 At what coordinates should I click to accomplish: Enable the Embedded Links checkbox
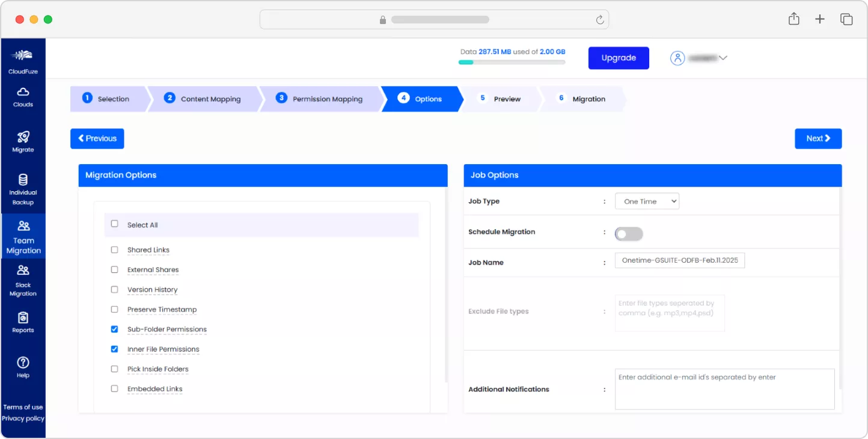pyautogui.click(x=114, y=388)
